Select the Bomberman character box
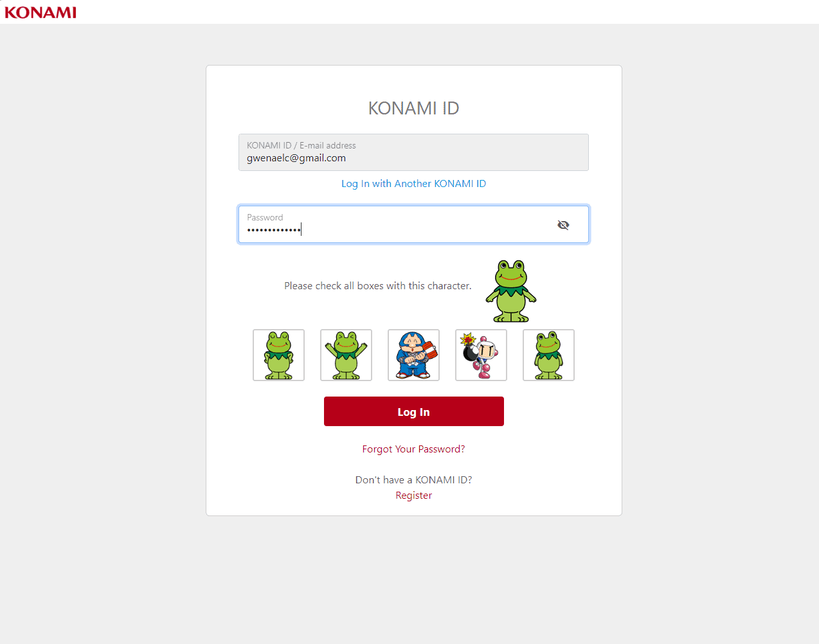 tap(481, 355)
